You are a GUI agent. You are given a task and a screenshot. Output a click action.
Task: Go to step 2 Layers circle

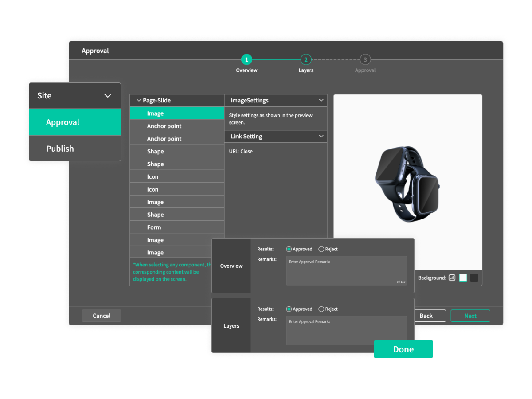[305, 59]
